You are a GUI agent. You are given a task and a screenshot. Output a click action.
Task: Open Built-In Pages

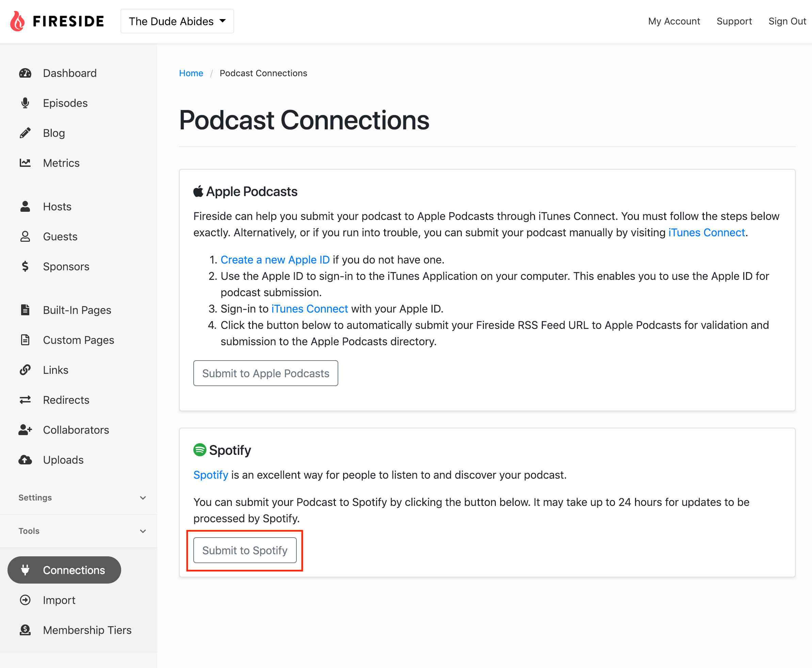(x=77, y=310)
